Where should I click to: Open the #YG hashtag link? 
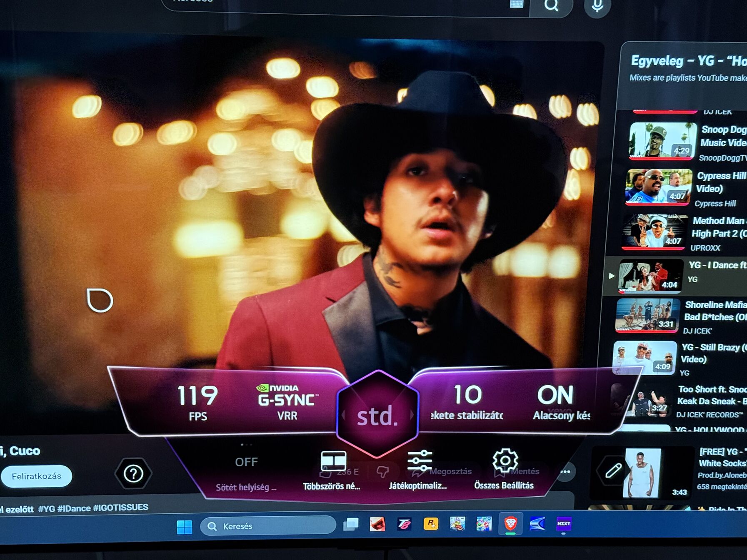(46, 509)
